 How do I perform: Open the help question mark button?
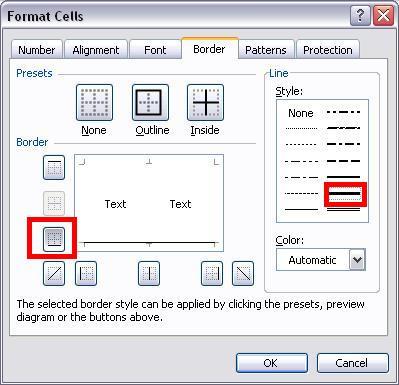pos(360,16)
